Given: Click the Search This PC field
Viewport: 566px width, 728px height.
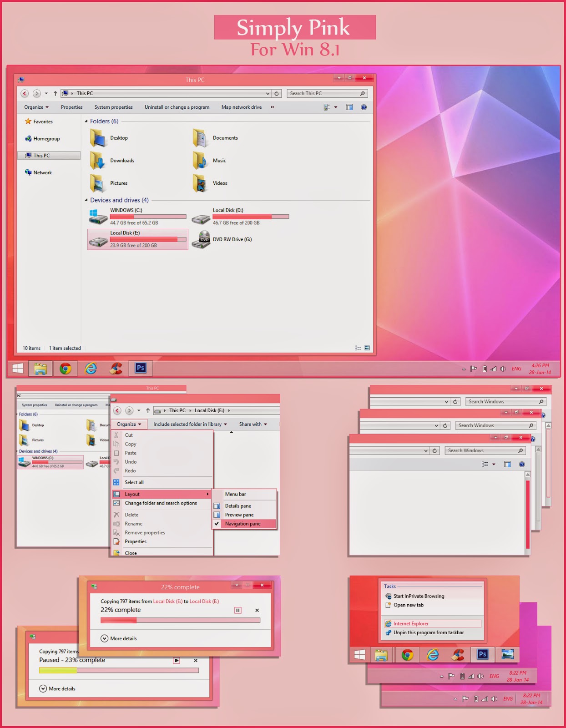Looking at the screenshot, I should click(327, 93).
